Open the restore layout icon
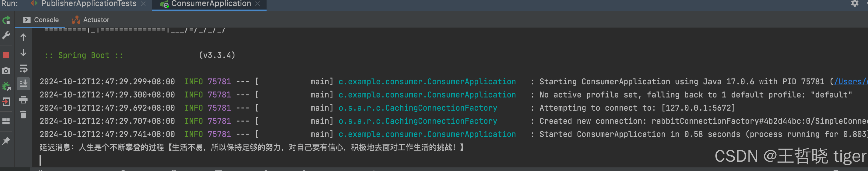This screenshot has height=171, width=868. 6,121
